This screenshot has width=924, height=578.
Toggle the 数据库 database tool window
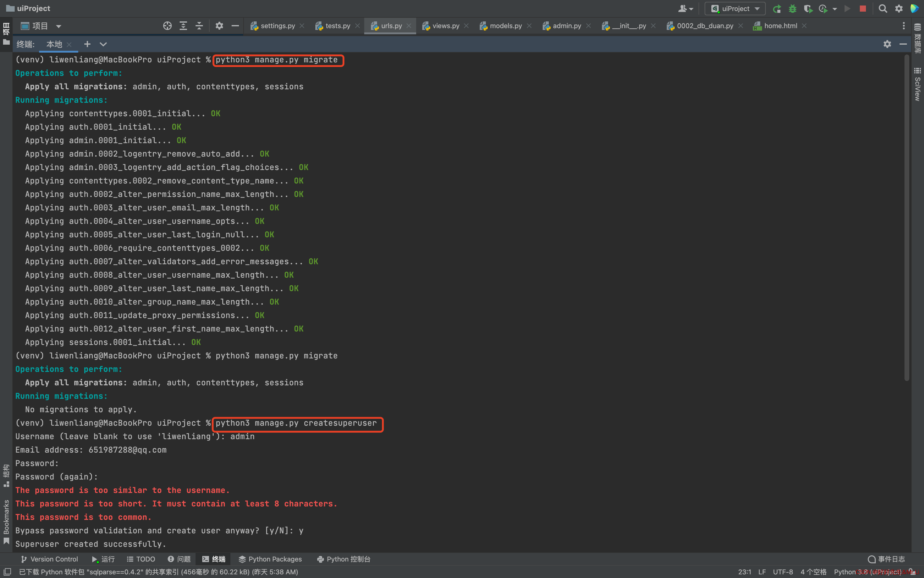click(918, 38)
